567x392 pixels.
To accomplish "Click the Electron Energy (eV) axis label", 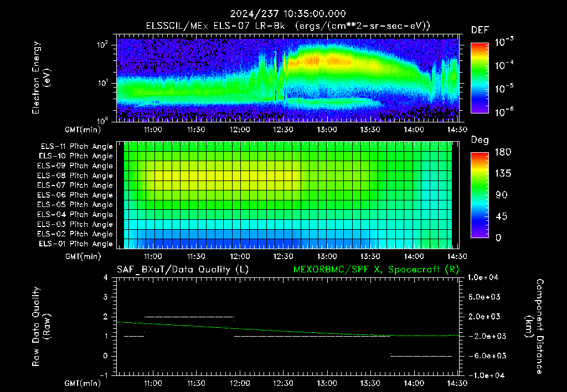I will pyautogui.click(x=41, y=78).
